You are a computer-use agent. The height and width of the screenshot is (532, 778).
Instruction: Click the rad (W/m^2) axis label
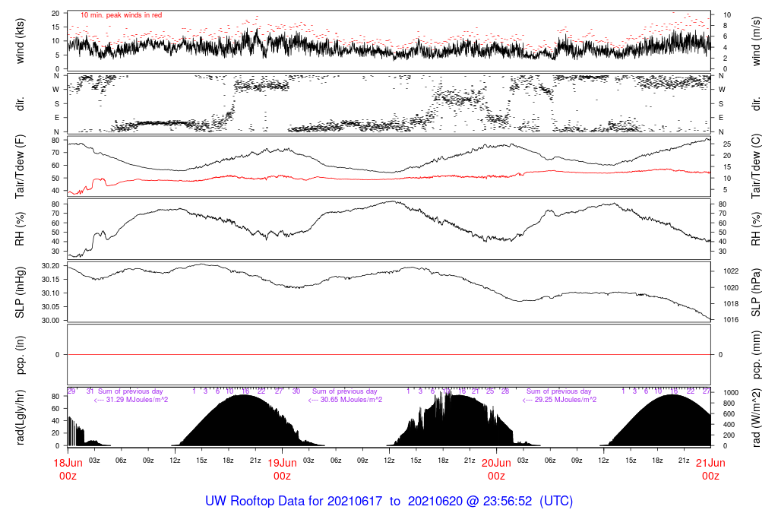coord(757,417)
